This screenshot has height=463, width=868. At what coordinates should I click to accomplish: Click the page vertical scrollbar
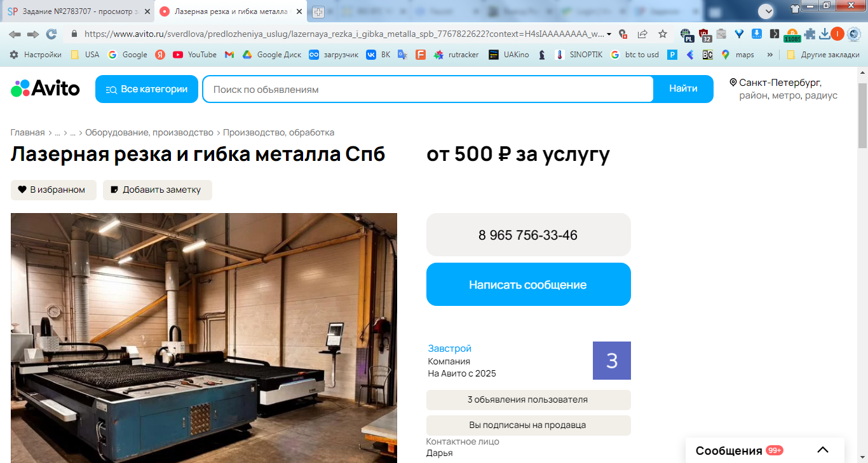862,116
